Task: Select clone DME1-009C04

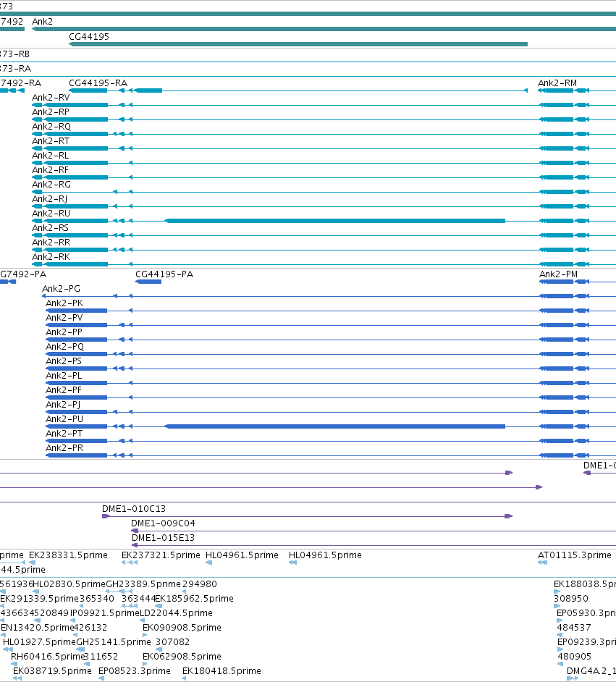Action: 164,523
